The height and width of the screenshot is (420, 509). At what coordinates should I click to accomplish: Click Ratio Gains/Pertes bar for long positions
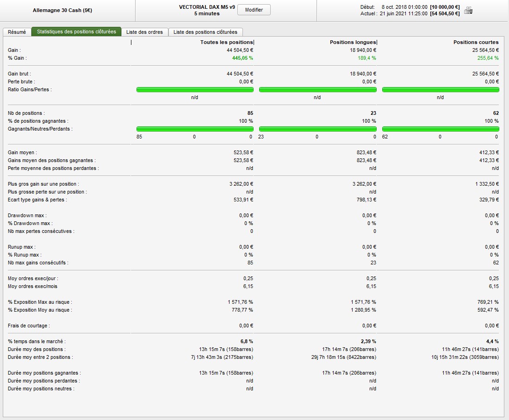pos(317,90)
